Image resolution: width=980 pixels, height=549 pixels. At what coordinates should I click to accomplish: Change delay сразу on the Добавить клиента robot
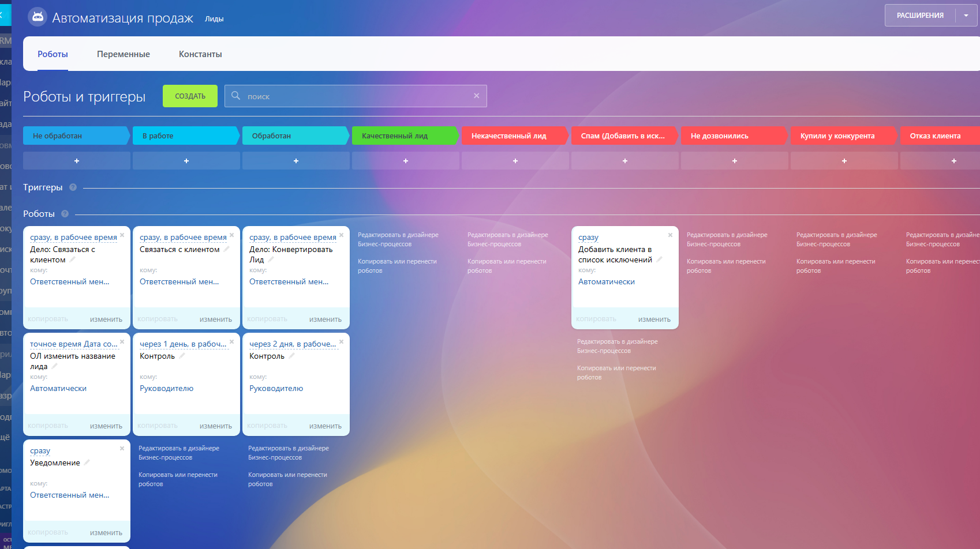(588, 238)
